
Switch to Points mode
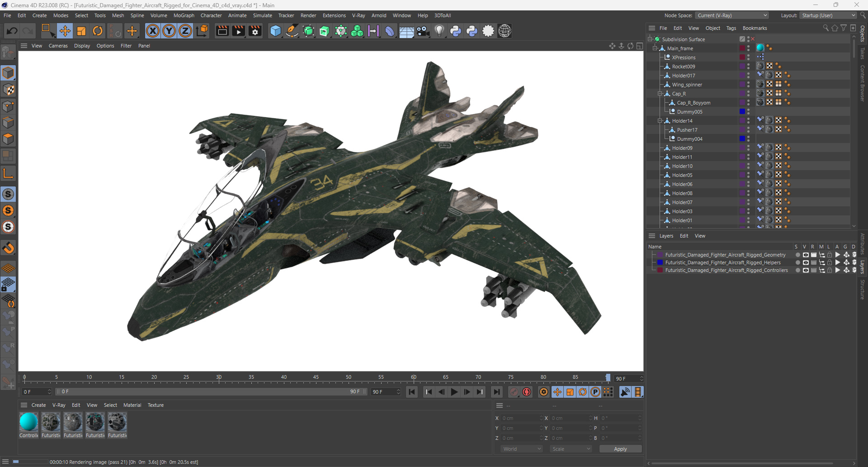[8, 106]
